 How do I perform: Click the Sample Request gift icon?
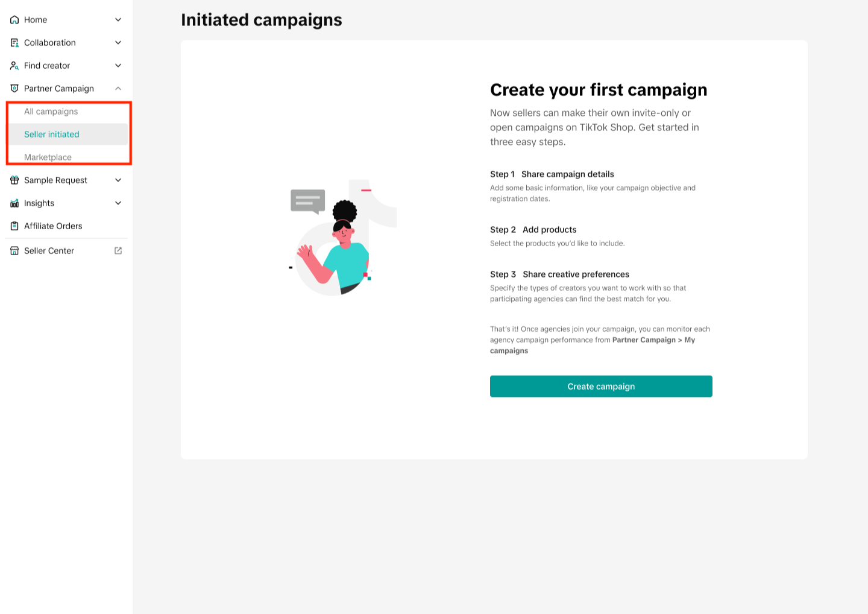[x=14, y=180]
